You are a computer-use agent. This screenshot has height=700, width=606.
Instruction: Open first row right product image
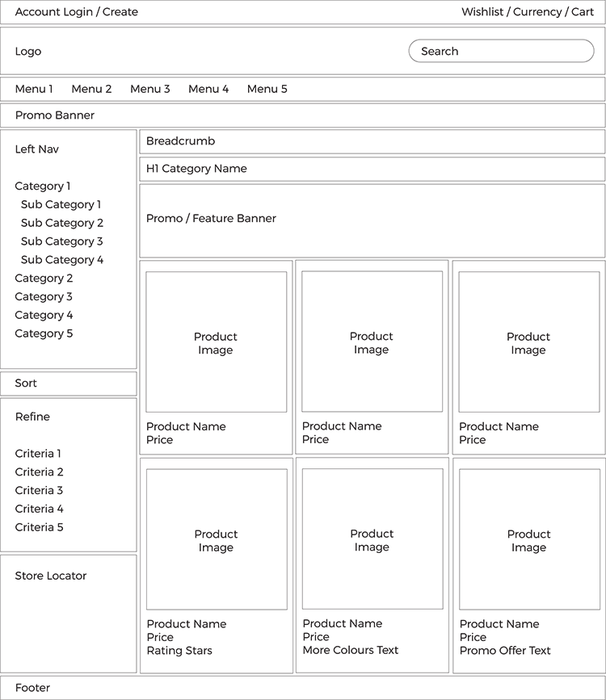coord(529,342)
